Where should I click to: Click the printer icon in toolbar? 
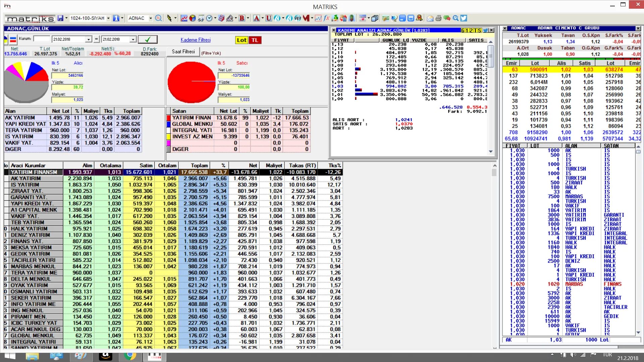[x=438, y=18]
